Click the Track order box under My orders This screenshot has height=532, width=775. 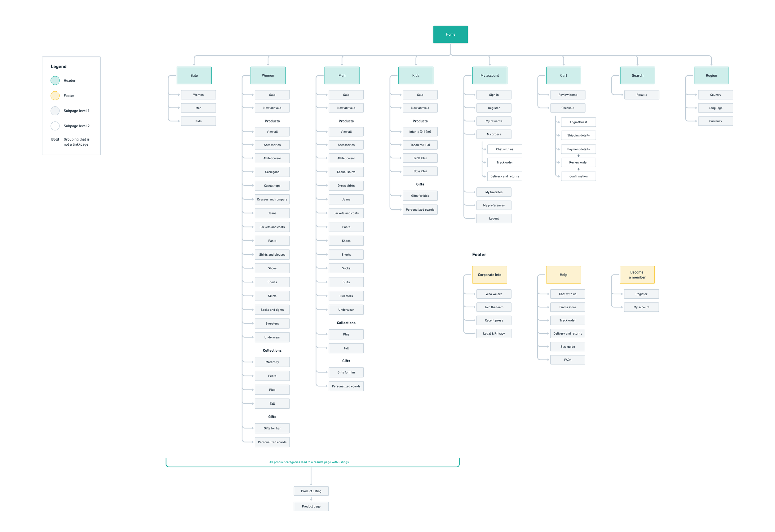click(504, 162)
